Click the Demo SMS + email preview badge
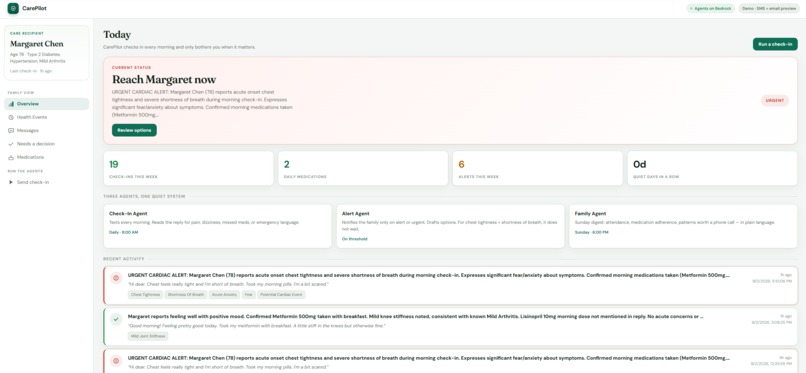 click(769, 8)
